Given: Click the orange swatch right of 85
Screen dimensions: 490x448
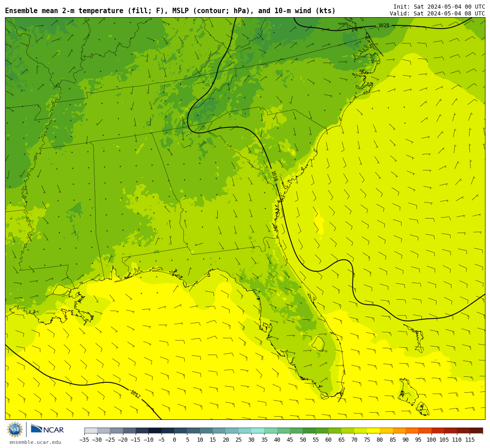Looking at the screenshot, I should click(x=399, y=431).
